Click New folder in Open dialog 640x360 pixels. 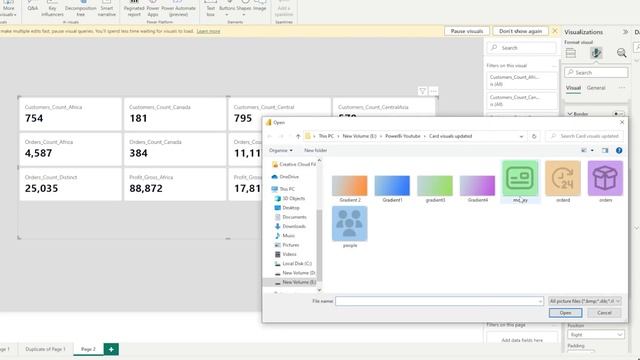pos(316,150)
